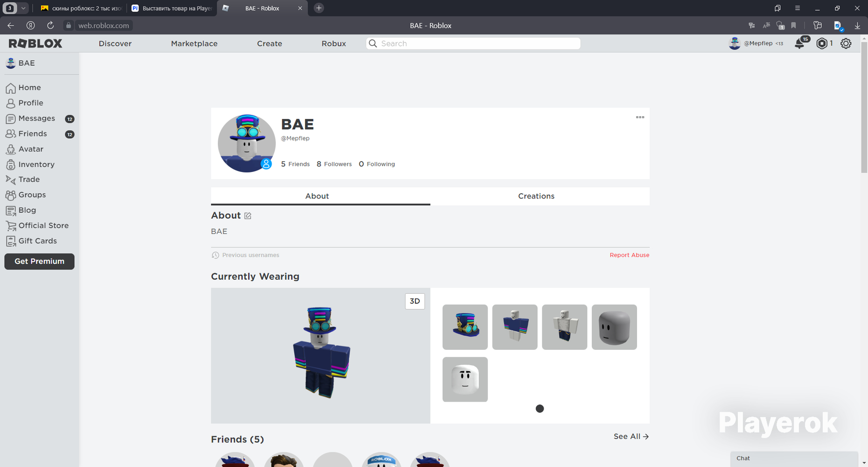Open the profile three-dots menu
The image size is (868, 467).
pos(640,117)
